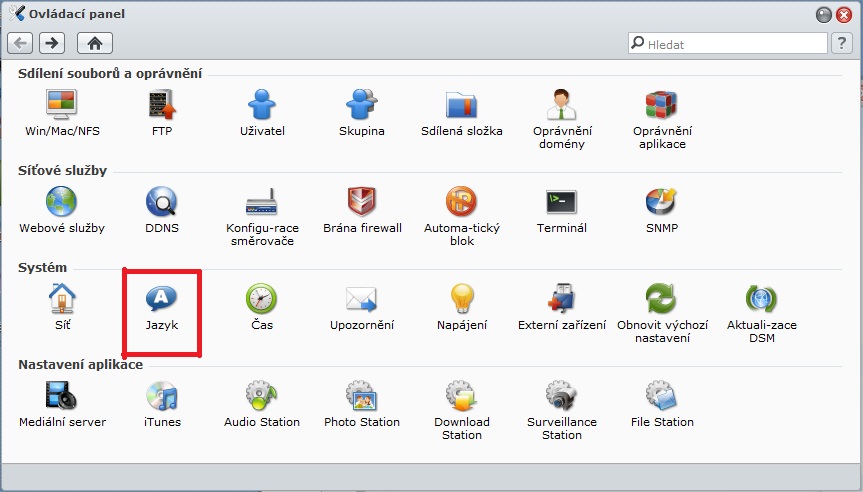This screenshot has height=492, width=863.
Task: Close the Ovládací panel window
Action: [844, 15]
